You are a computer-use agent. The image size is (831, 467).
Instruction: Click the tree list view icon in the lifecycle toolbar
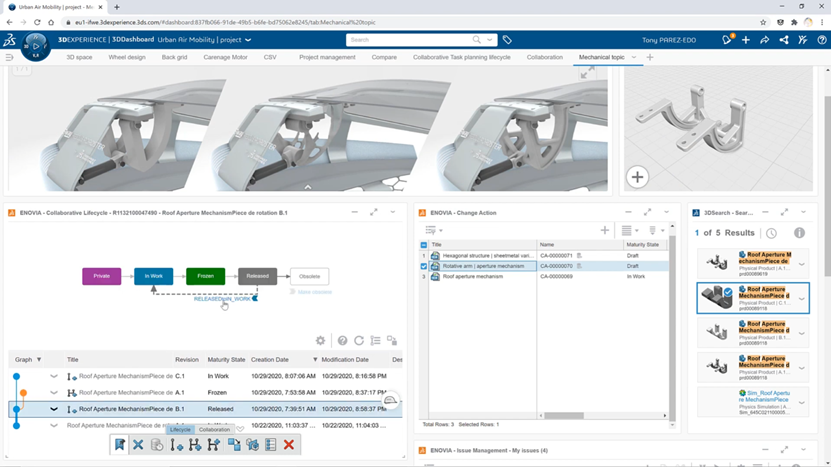point(375,340)
